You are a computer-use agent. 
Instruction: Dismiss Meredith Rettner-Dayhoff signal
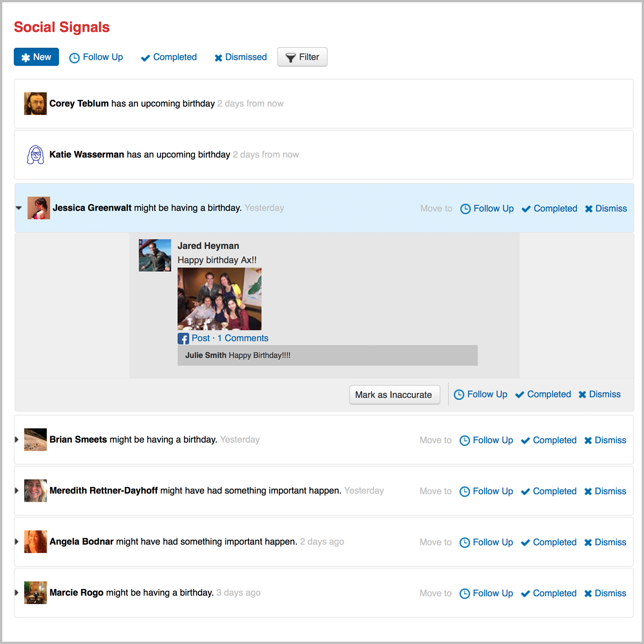(x=605, y=491)
